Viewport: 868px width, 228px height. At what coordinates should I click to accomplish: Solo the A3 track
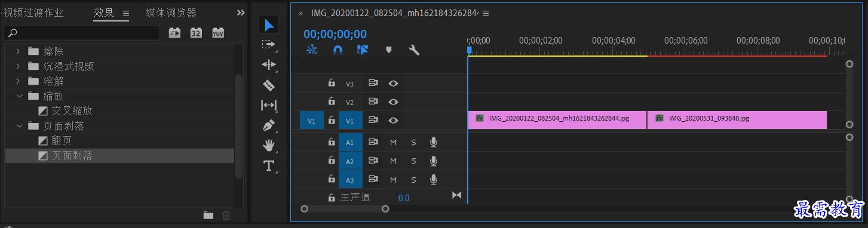[413, 180]
